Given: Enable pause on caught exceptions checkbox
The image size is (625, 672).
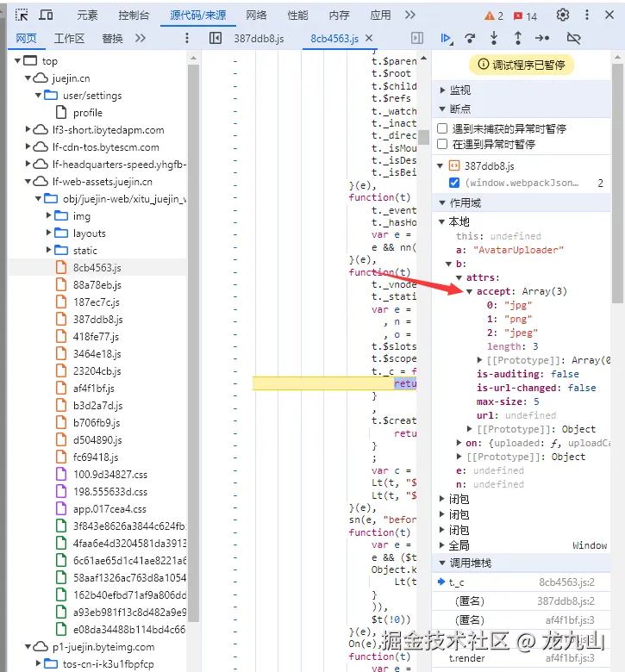Looking at the screenshot, I should tap(442, 144).
